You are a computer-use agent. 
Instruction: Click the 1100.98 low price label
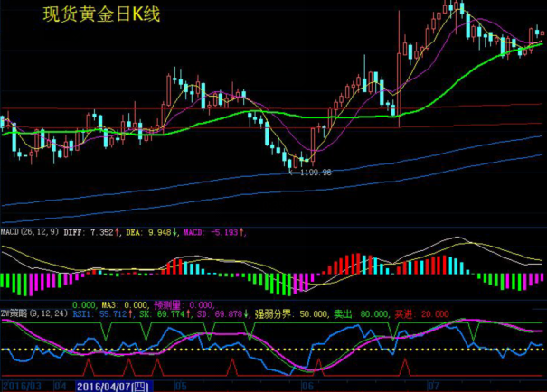(315, 173)
